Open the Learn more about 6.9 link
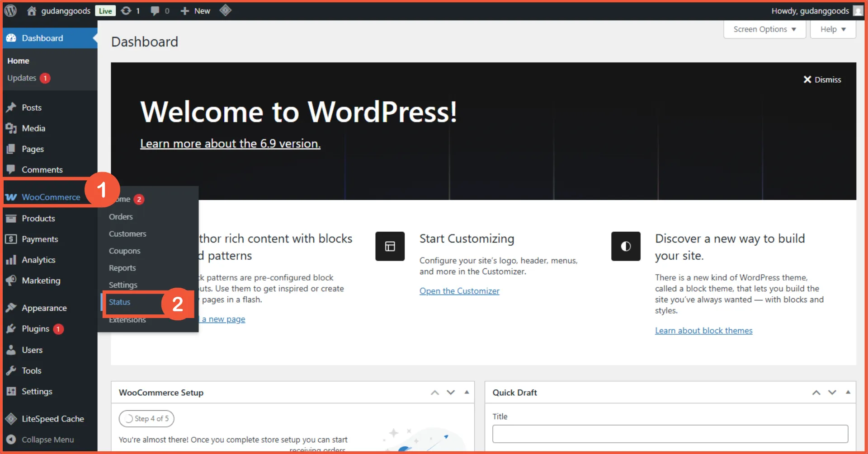Image resolution: width=868 pixels, height=454 pixels. [230, 144]
